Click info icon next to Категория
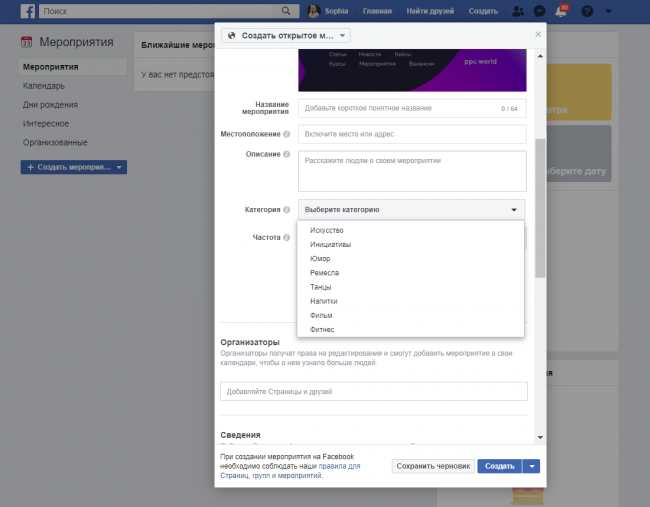The image size is (650, 507). [x=287, y=210]
